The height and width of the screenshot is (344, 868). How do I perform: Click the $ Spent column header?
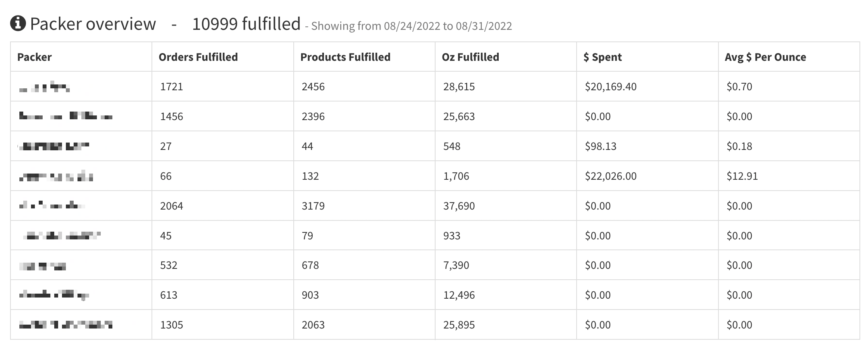603,57
